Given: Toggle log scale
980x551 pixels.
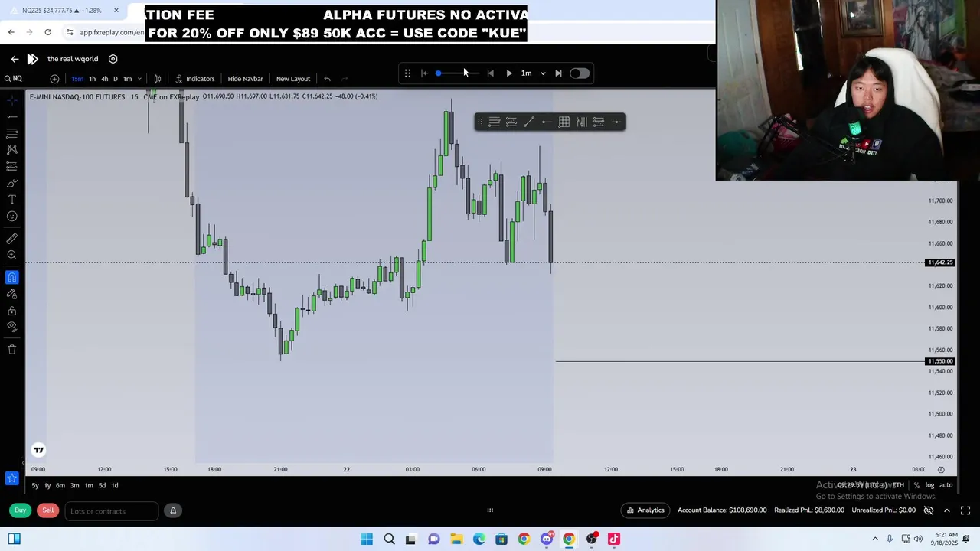Looking at the screenshot, I should [x=929, y=485].
